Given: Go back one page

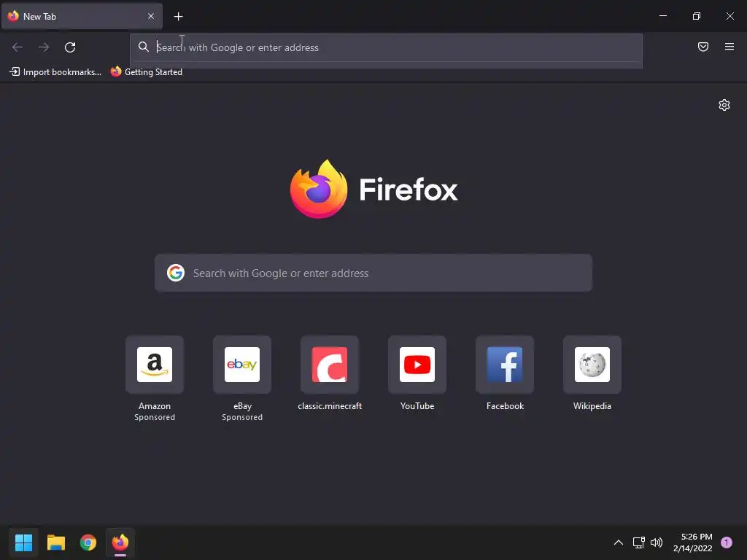Looking at the screenshot, I should (x=18, y=47).
